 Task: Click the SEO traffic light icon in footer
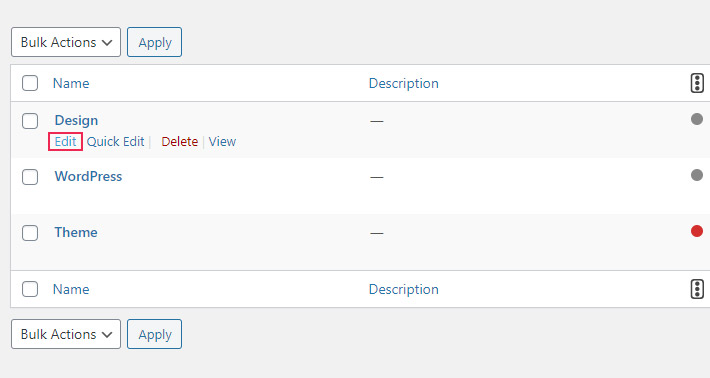pos(697,289)
